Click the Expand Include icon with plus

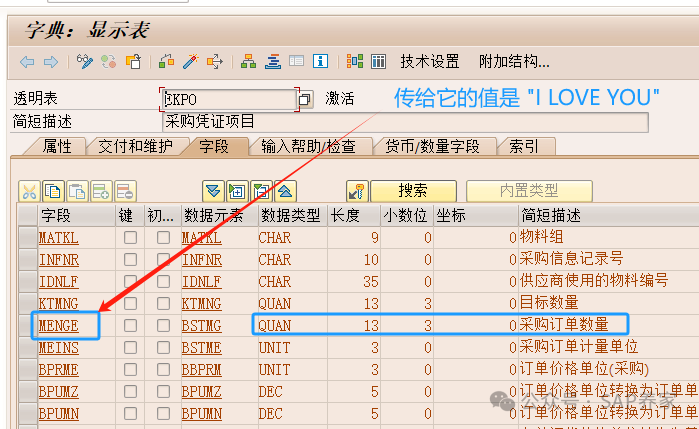click(x=237, y=192)
